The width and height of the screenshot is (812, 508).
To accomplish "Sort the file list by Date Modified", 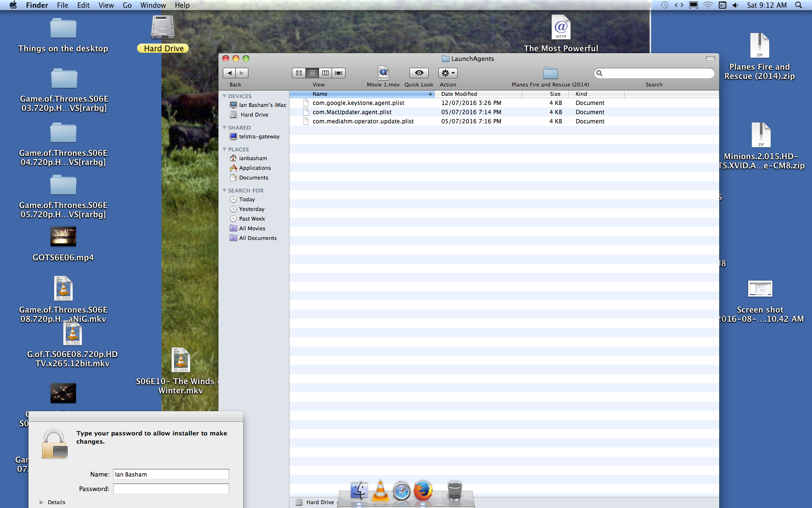I will click(x=478, y=94).
